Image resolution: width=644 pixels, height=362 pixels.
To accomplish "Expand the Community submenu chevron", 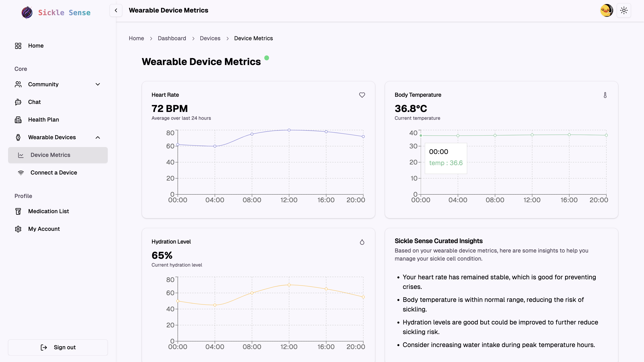I will point(98,84).
